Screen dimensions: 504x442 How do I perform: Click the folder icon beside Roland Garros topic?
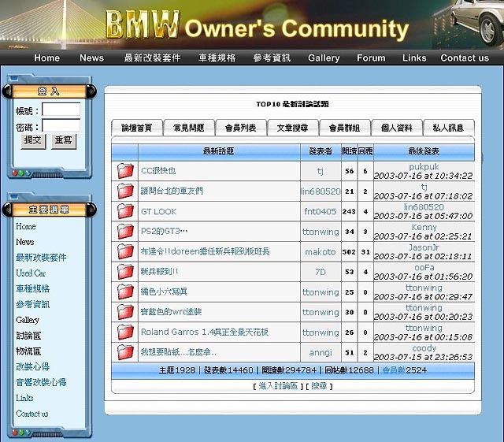pos(125,332)
